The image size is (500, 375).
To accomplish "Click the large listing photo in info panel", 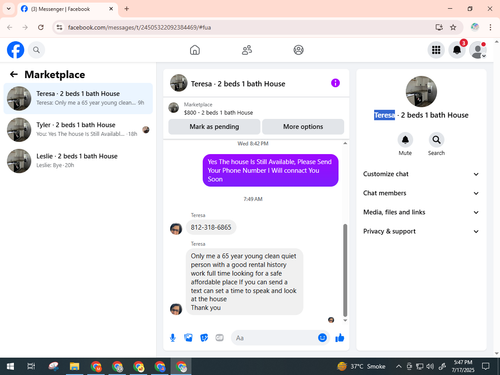I will pos(421,91).
